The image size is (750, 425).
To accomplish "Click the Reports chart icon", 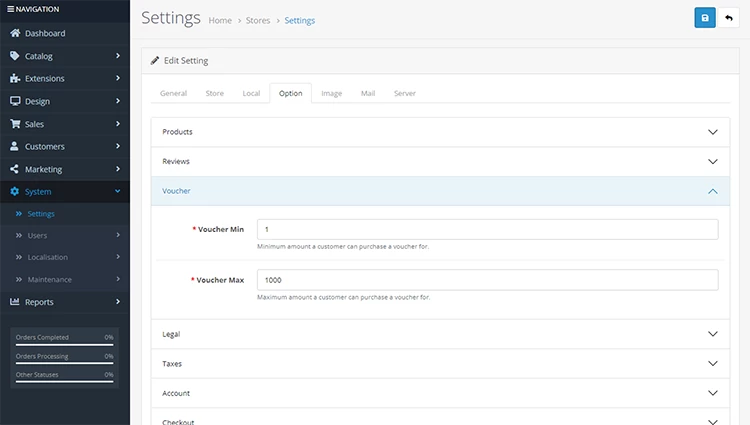I will 15,301.
